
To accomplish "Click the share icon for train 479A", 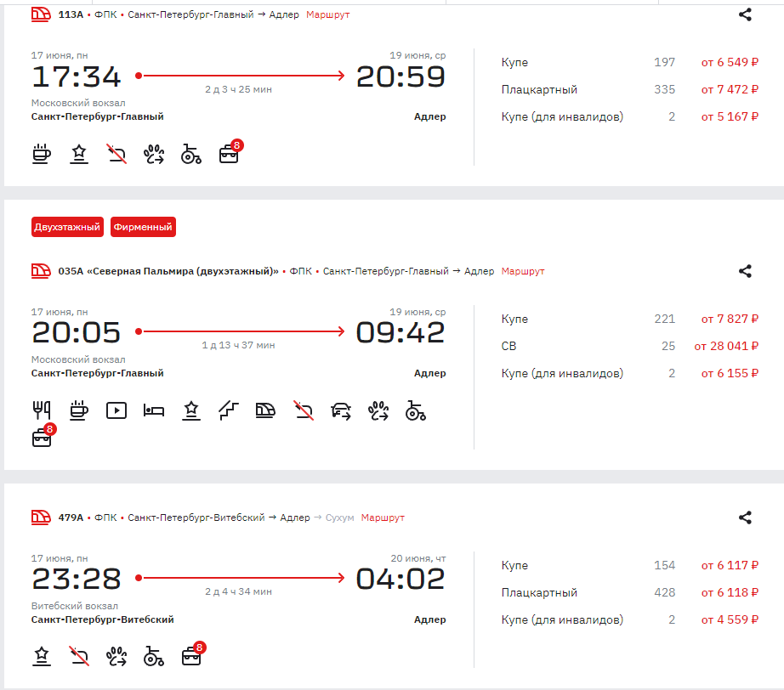I will pyautogui.click(x=745, y=517).
